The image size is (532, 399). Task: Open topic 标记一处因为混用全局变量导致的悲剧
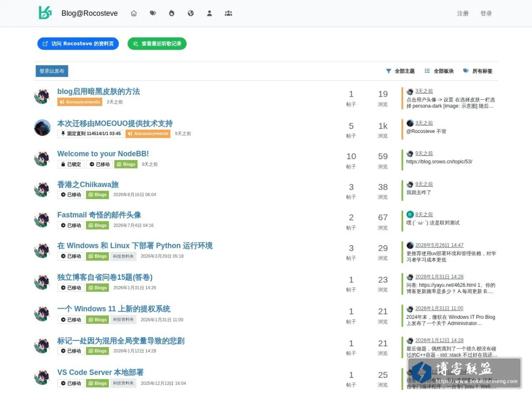(x=121, y=341)
